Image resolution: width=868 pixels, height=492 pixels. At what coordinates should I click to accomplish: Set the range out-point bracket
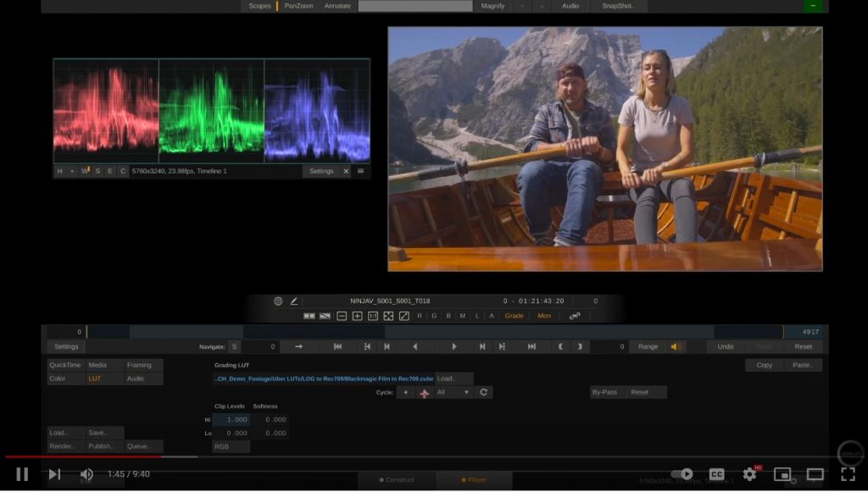[x=580, y=347]
